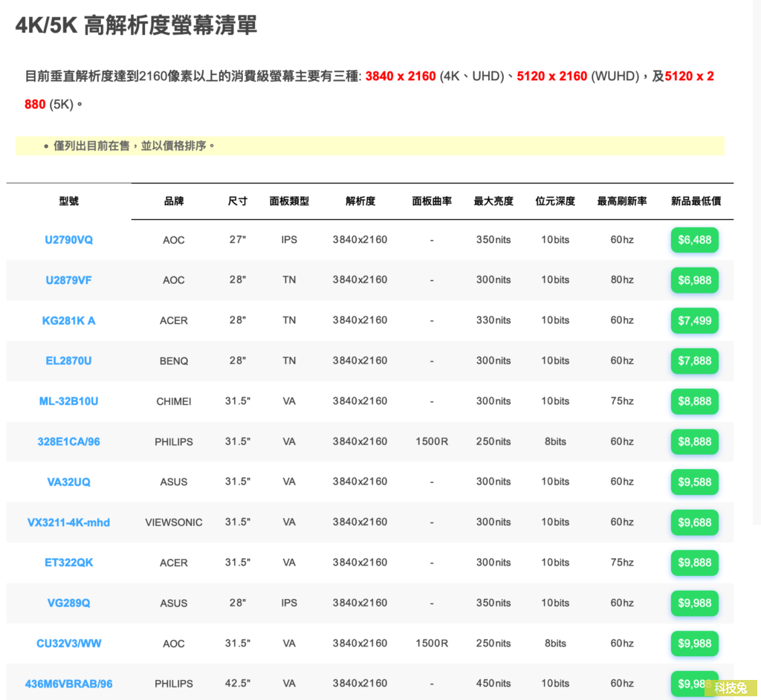Click the $8,888 price for 328E1CA/96
The image size is (761, 700).
pos(695,441)
